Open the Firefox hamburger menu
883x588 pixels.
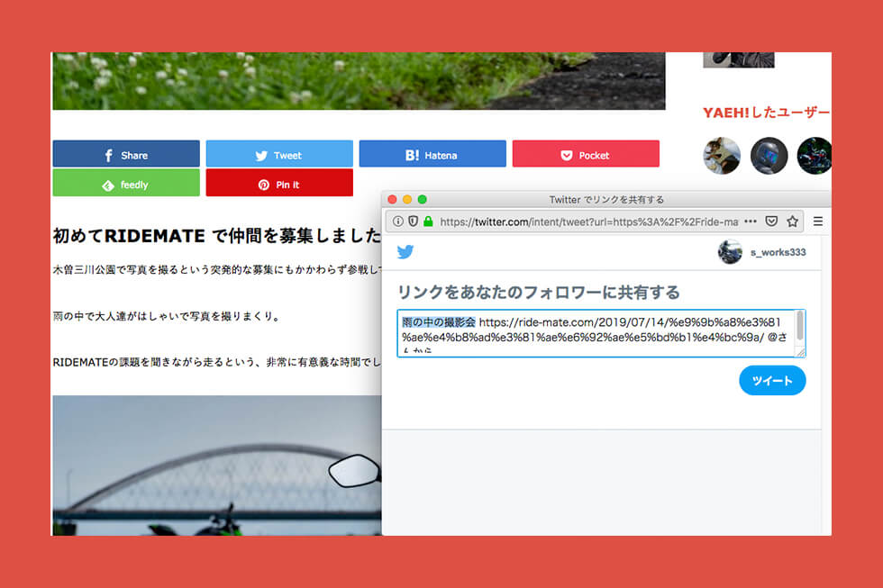point(818,222)
